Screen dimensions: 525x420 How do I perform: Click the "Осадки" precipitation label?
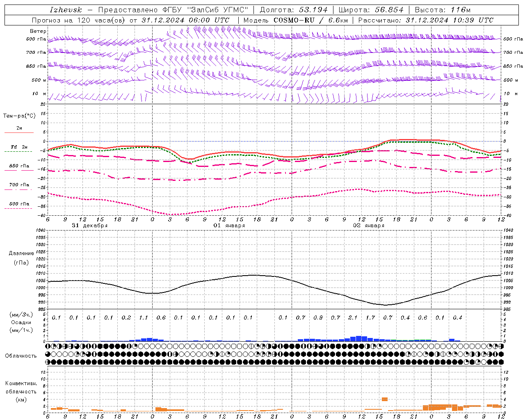21,322
